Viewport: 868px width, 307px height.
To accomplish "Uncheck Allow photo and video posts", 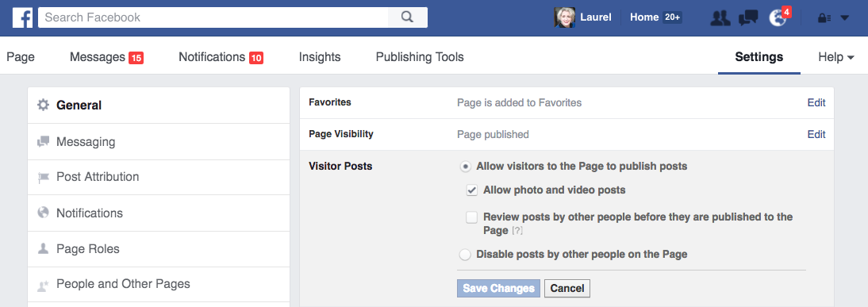I will coord(471,190).
